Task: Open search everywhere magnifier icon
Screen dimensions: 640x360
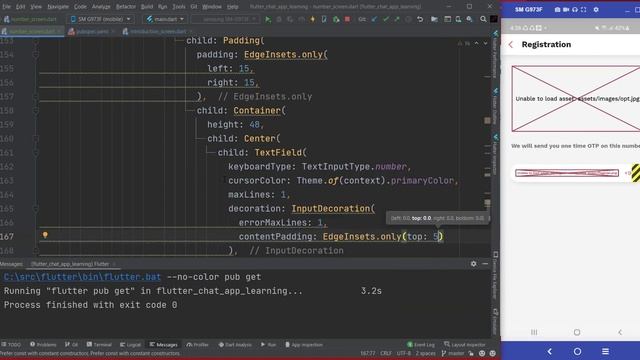Action: 483,19
